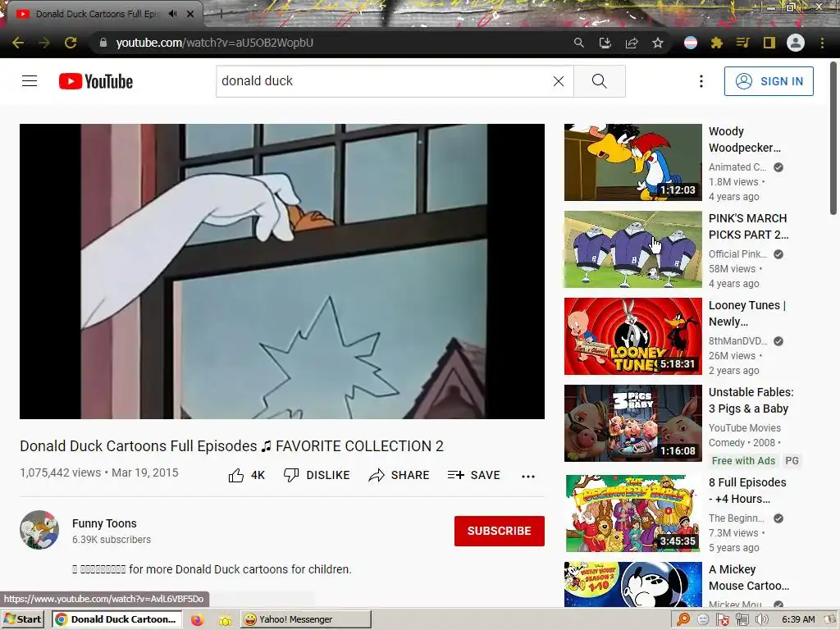Switch to Chrome taskbar item Donald Duck Cartoon
840x630 pixels.
(116, 619)
